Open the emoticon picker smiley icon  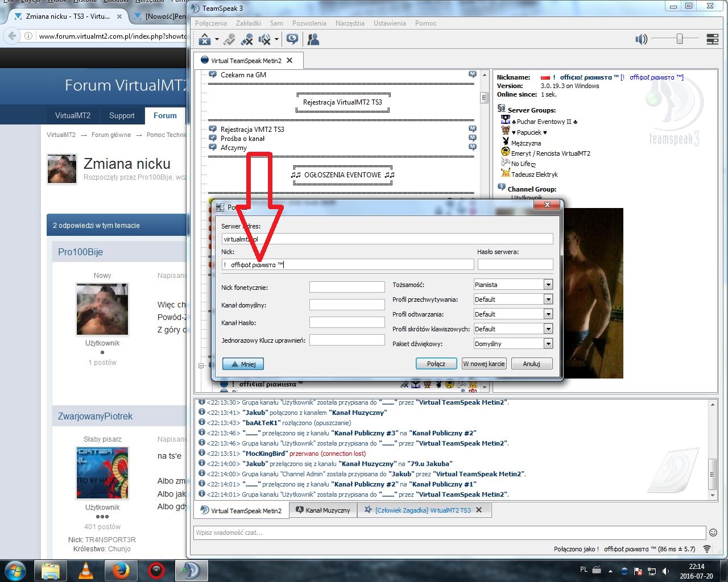[713, 533]
